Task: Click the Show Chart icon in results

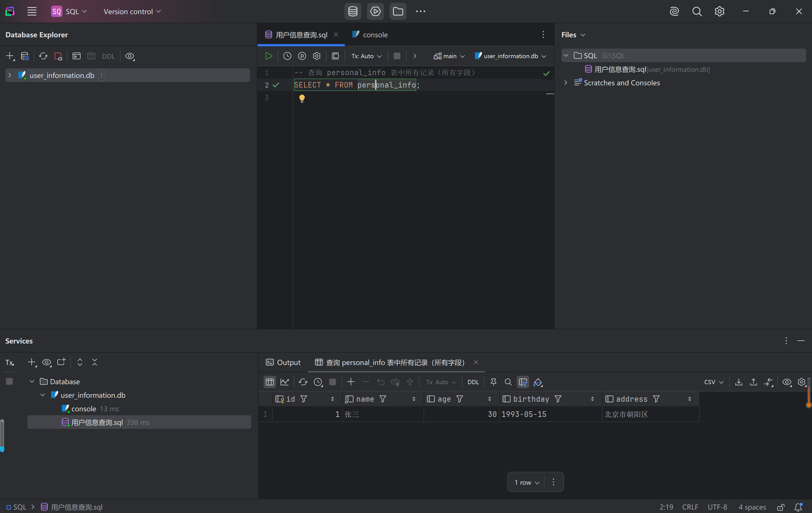Action: (285, 382)
